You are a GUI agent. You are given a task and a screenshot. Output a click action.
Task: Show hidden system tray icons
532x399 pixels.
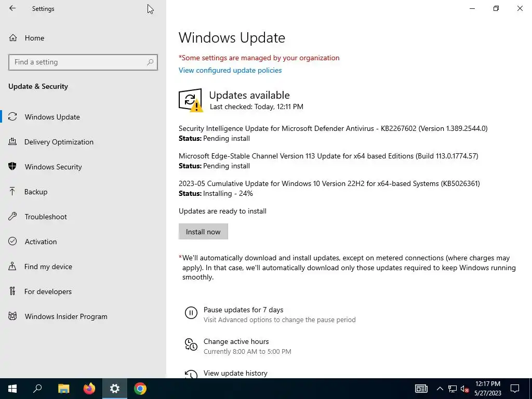(x=440, y=389)
